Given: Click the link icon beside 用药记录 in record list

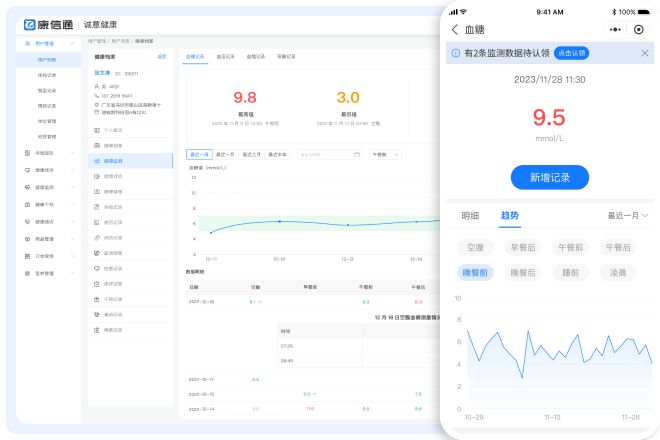Looking at the screenshot, I should click(97, 238).
